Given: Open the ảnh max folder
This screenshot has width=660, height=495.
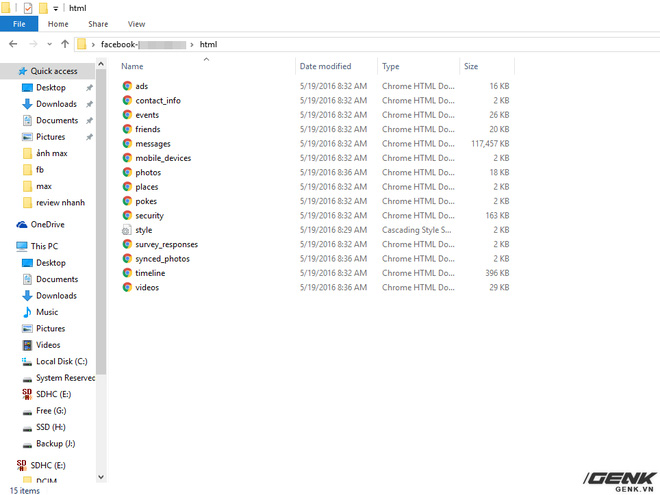Looking at the screenshot, I should click(x=51, y=153).
